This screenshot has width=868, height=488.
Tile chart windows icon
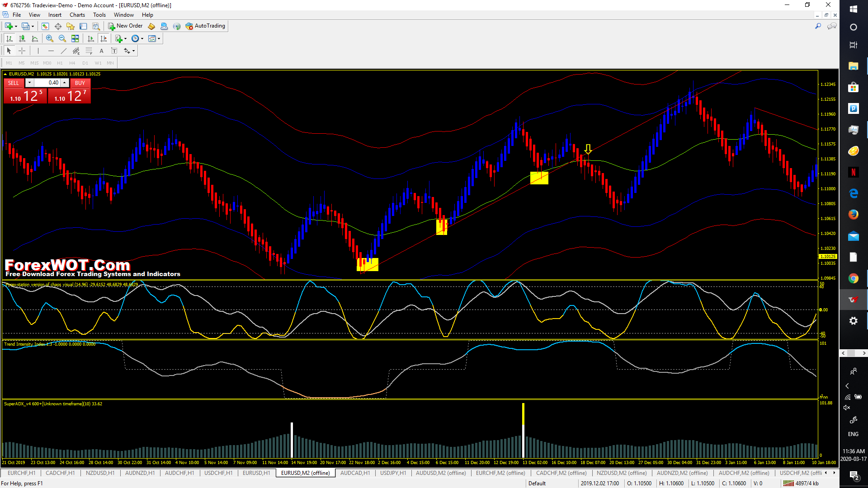point(75,39)
